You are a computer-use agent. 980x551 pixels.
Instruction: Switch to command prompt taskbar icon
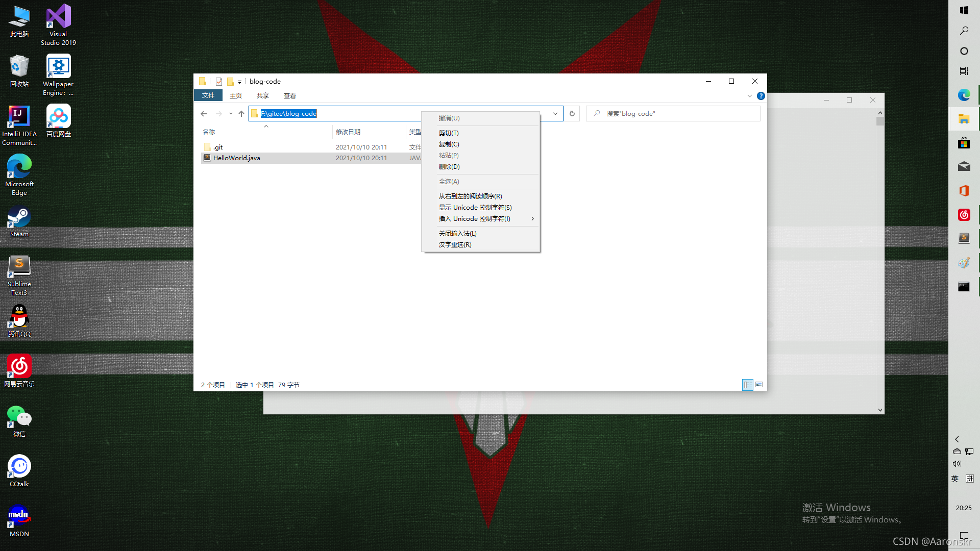coord(964,286)
